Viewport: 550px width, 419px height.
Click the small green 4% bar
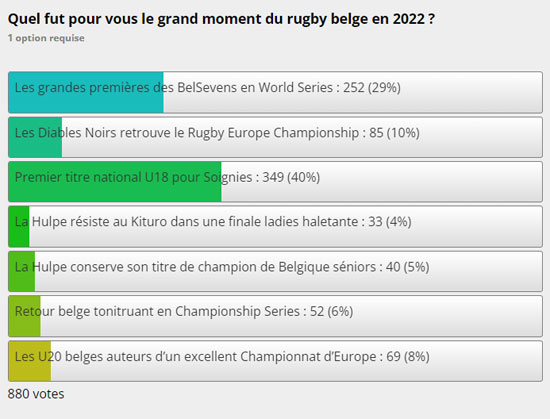(x=19, y=227)
